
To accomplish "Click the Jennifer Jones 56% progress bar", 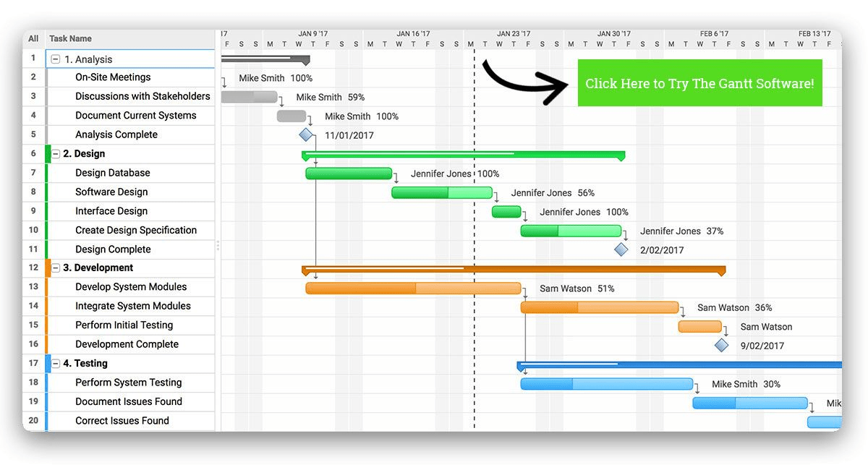I will coord(442,192).
